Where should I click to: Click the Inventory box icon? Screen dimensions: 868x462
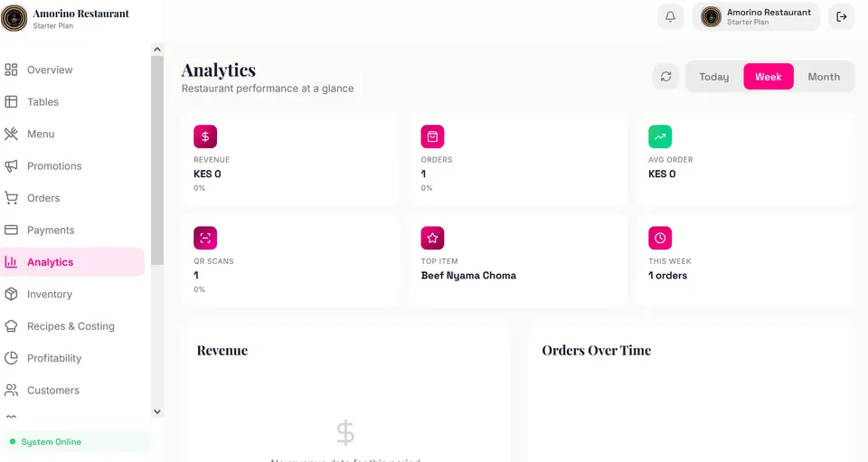11,295
